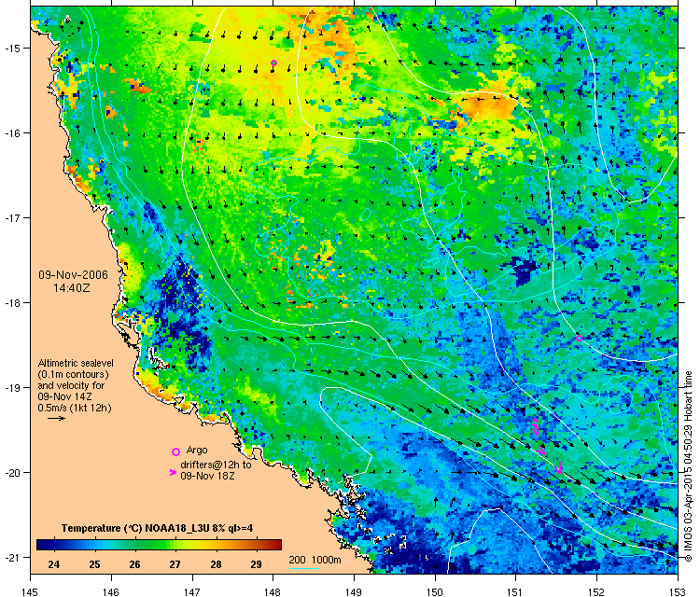700x597 pixels.
Task: Click the longitude axis label '151'
Action: point(515,591)
